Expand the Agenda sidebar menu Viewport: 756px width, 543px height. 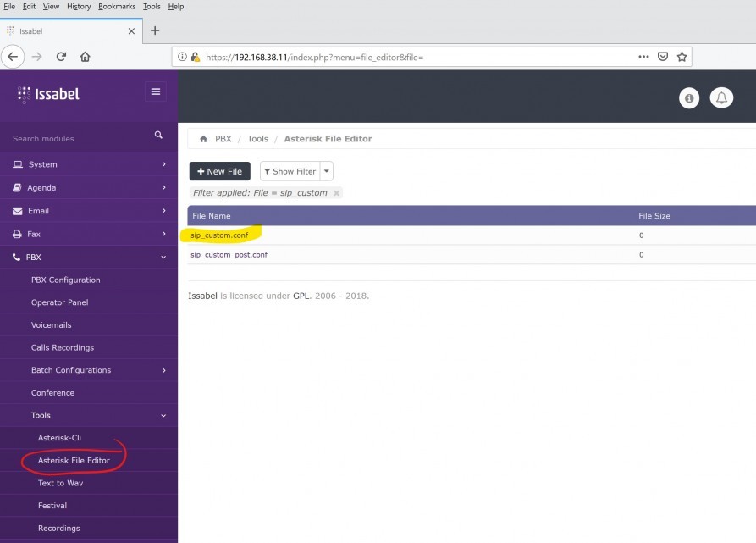pyautogui.click(x=89, y=187)
